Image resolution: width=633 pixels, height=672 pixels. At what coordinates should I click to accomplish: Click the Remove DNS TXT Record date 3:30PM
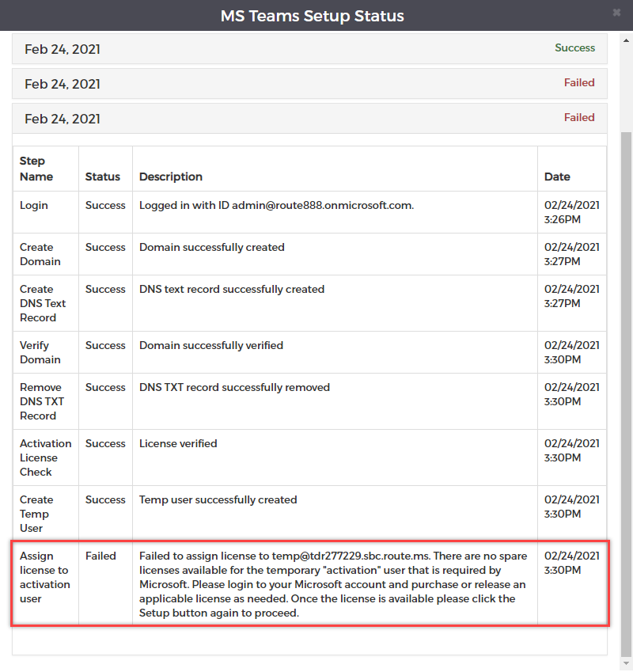coord(572,394)
